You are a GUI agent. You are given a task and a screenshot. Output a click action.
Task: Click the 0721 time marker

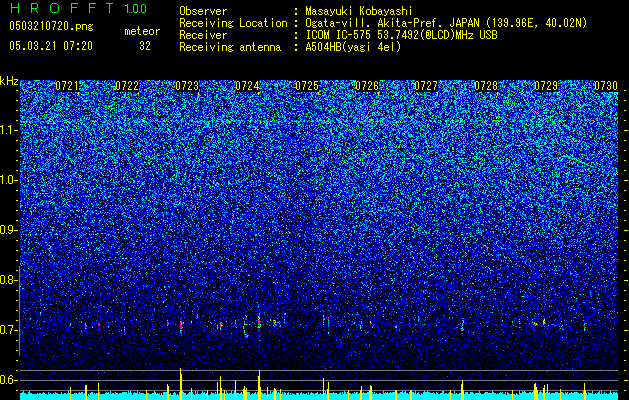coord(67,86)
